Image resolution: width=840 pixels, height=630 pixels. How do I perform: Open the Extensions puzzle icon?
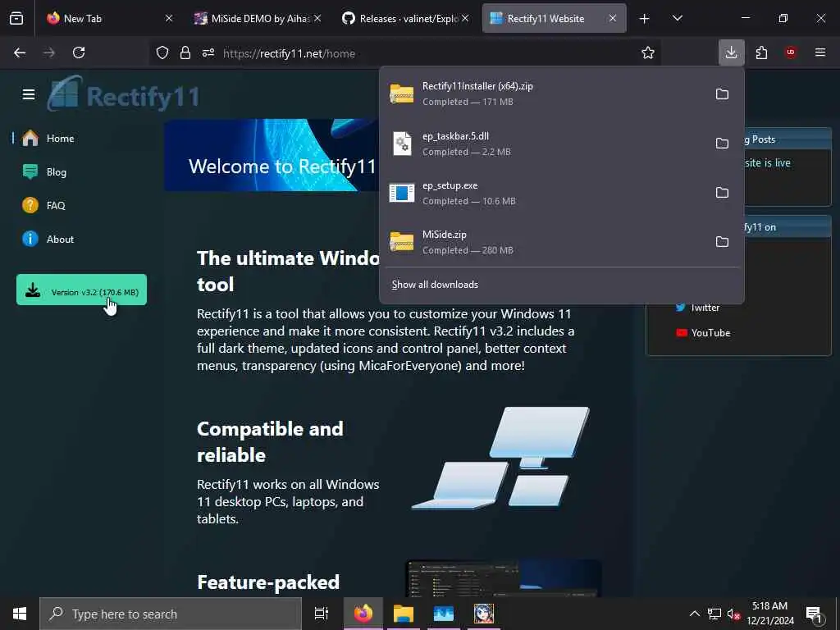[x=761, y=52]
